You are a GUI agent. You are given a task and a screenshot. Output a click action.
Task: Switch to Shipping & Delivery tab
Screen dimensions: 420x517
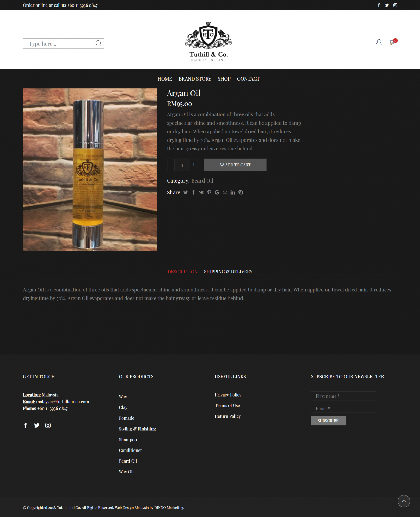228,272
